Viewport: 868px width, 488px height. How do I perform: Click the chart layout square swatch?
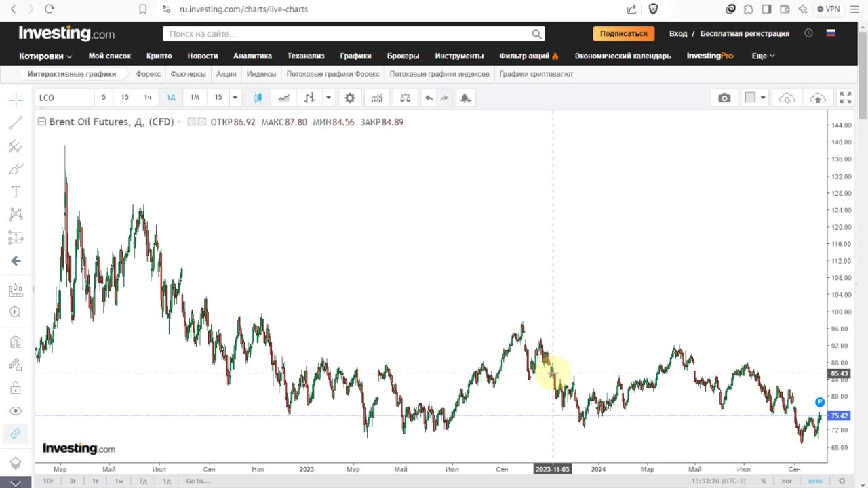click(750, 98)
